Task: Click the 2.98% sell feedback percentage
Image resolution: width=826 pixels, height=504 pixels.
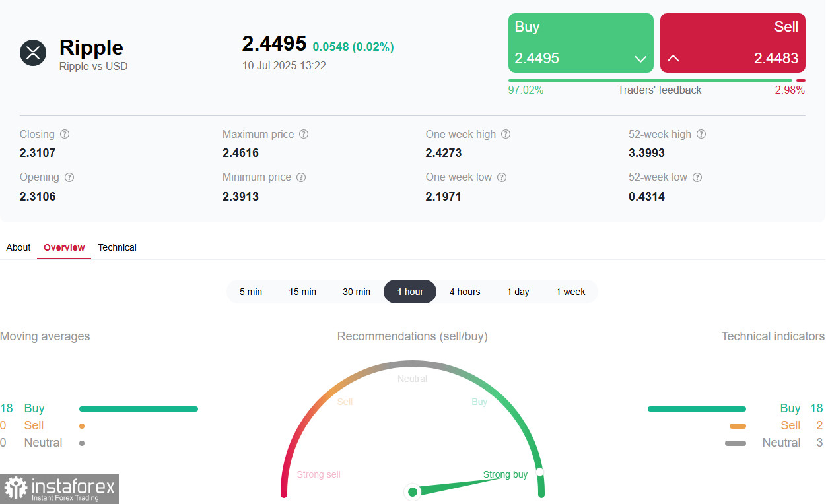Action: pyautogui.click(x=790, y=90)
